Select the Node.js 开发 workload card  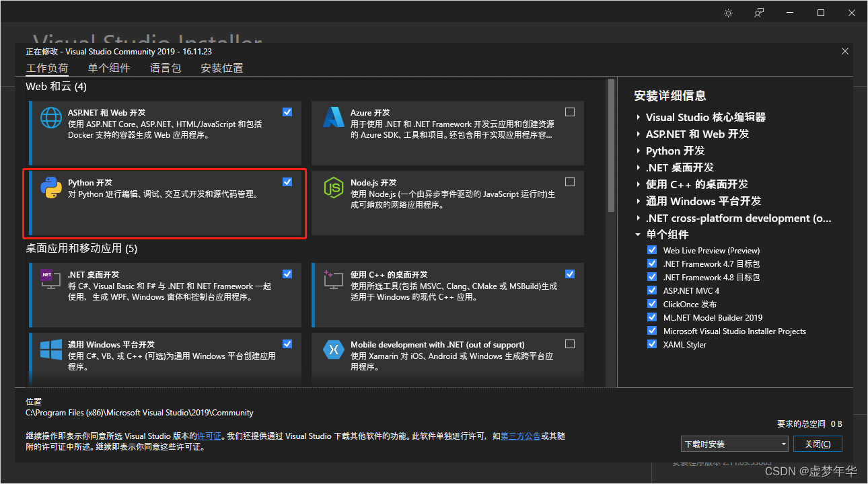pos(447,203)
